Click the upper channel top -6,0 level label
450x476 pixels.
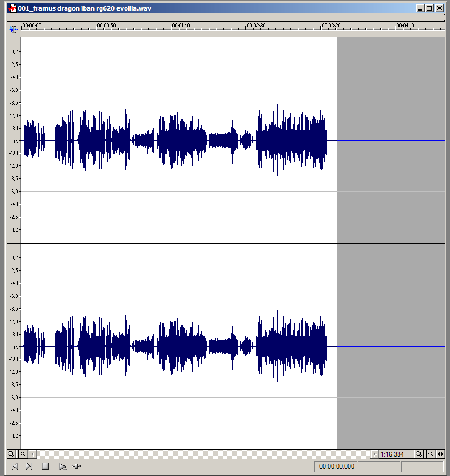(x=14, y=90)
